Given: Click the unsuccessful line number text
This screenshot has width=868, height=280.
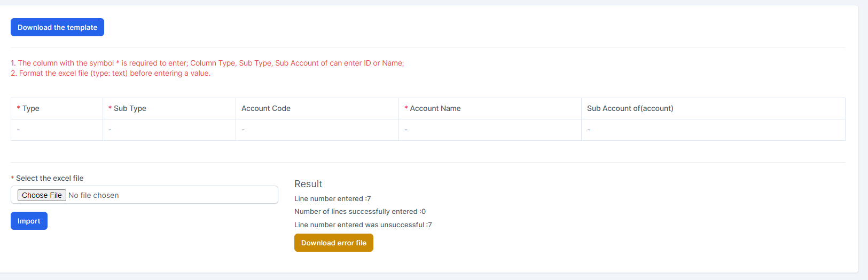Looking at the screenshot, I should pyautogui.click(x=363, y=225).
